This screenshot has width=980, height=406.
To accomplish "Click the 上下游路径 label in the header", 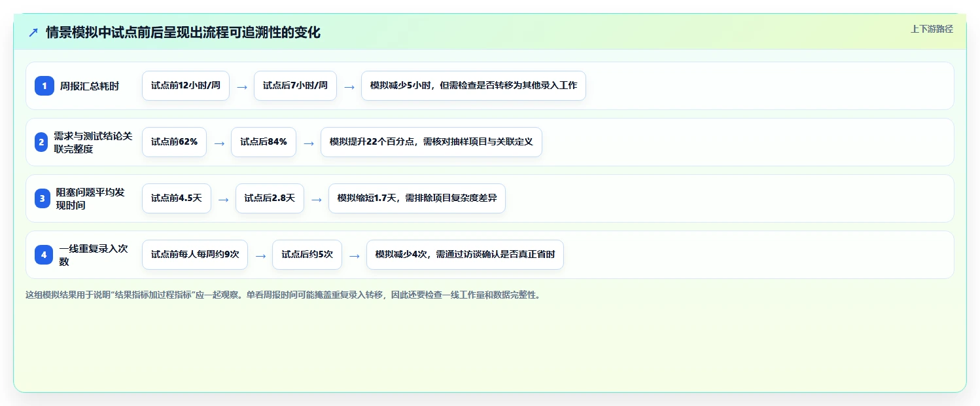I will [932, 29].
